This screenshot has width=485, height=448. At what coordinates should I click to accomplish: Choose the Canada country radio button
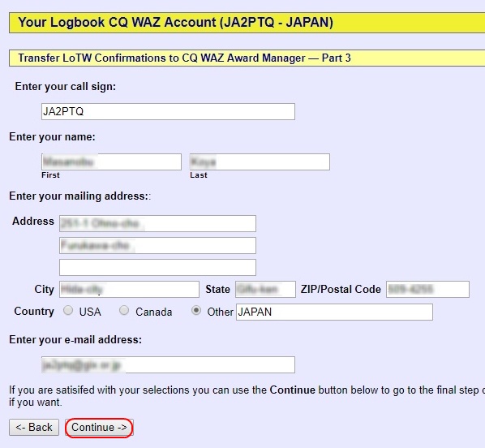click(124, 310)
